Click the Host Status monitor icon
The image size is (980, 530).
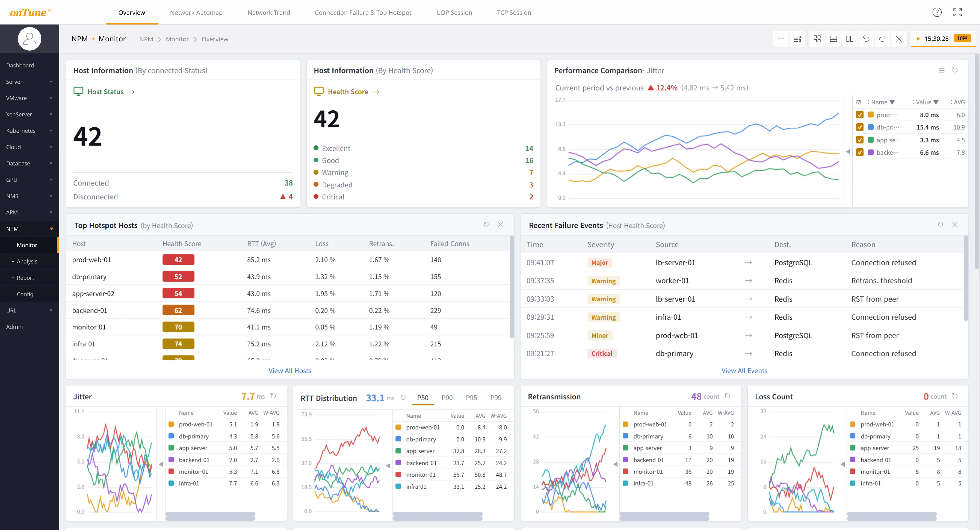(x=78, y=91)
